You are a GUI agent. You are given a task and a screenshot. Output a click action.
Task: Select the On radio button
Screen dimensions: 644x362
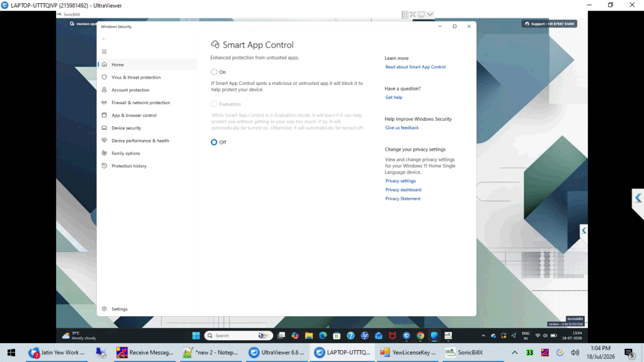coord(214,72)
